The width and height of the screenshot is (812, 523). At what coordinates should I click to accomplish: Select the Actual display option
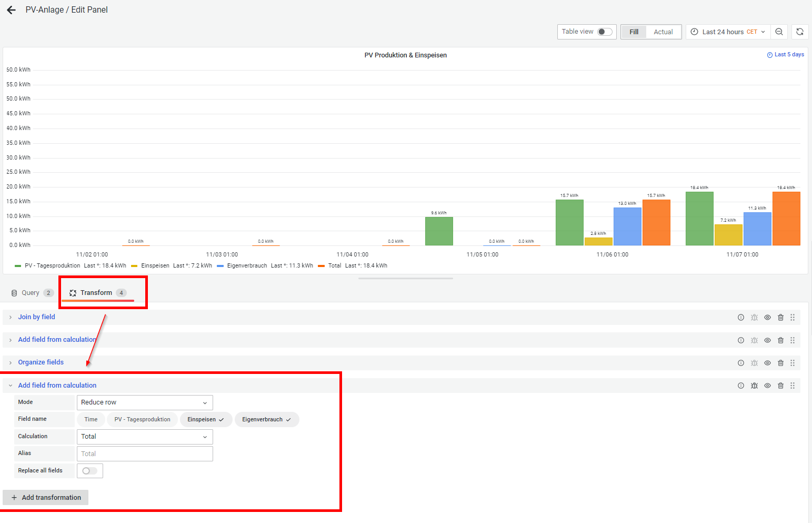pos(663,32)
